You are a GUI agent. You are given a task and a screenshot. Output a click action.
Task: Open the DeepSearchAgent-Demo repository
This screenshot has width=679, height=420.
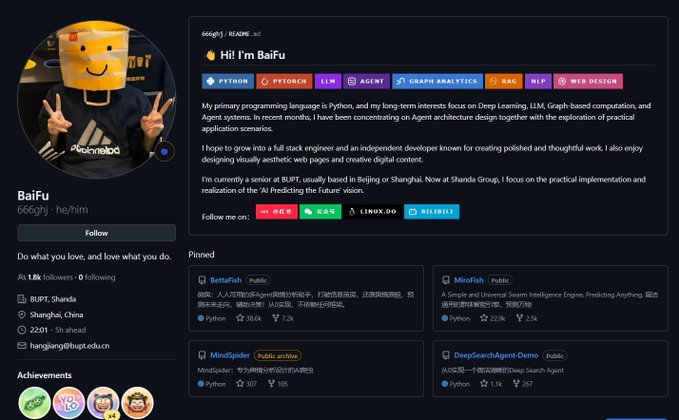496,355
